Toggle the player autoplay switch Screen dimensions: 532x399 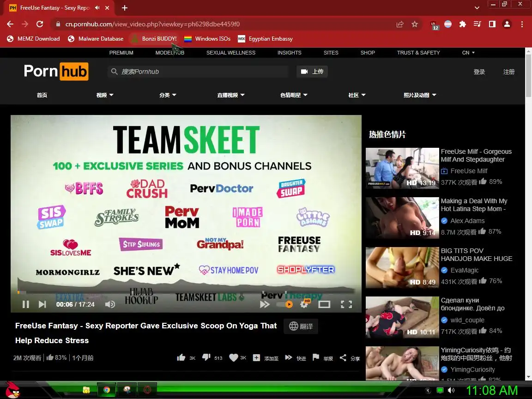point(284,304)
